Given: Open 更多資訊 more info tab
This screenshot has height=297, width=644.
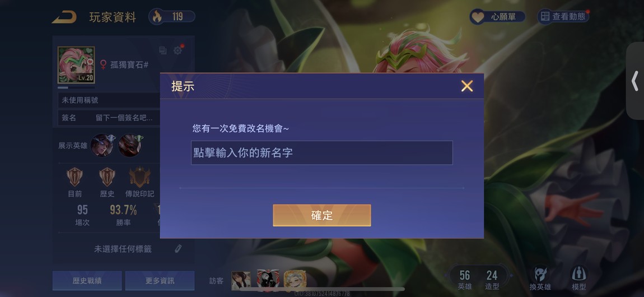Looking at the screenshot, I should pyautogui.click(x=160, y=281).
